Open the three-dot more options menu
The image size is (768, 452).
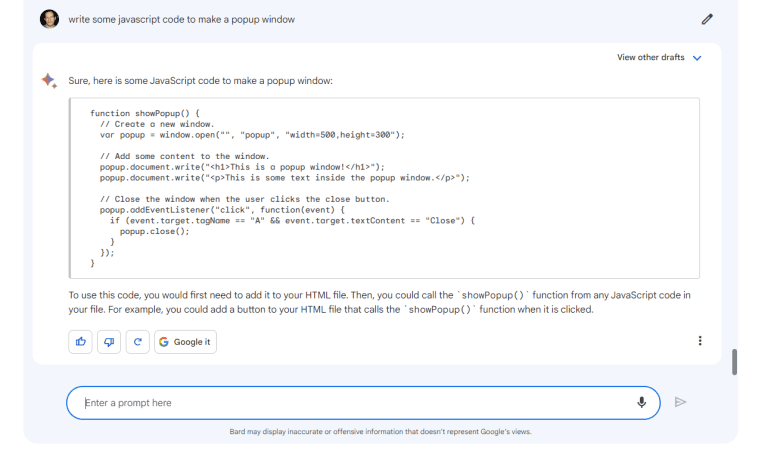[700, 341]
